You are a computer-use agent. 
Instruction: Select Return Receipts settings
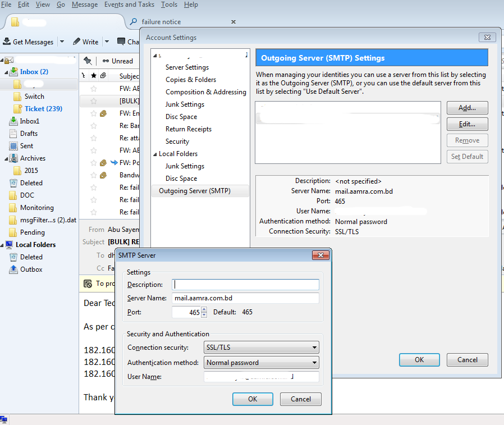(189, 129)
